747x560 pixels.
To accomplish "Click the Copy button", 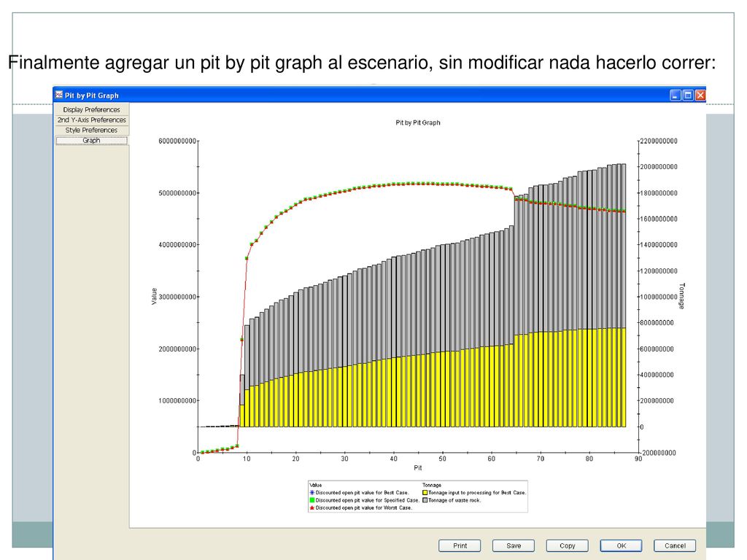I will click(x=568, y=545).
